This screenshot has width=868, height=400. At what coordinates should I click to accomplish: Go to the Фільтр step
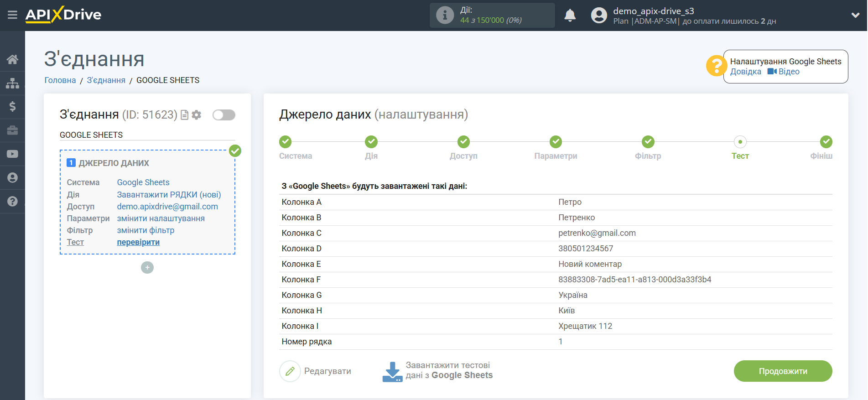pos(648,142)
